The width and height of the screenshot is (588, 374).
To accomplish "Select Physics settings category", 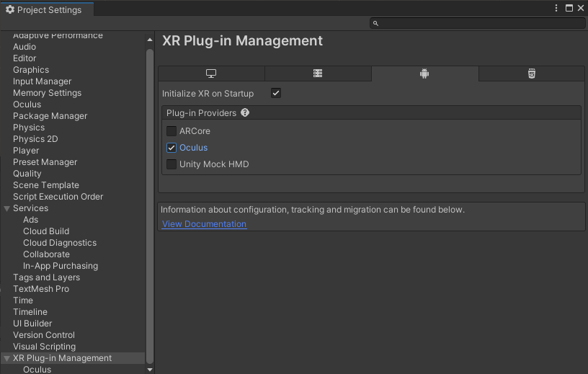I will click(29, 128).
